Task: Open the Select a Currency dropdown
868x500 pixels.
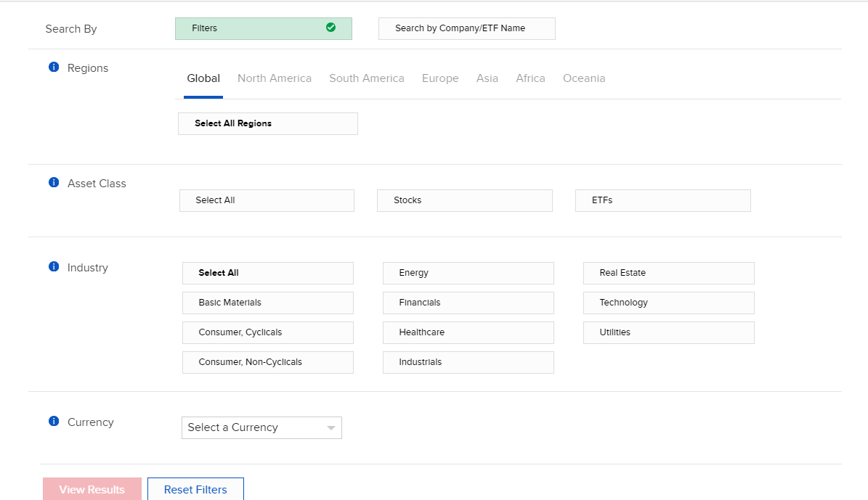Action: 261,427
